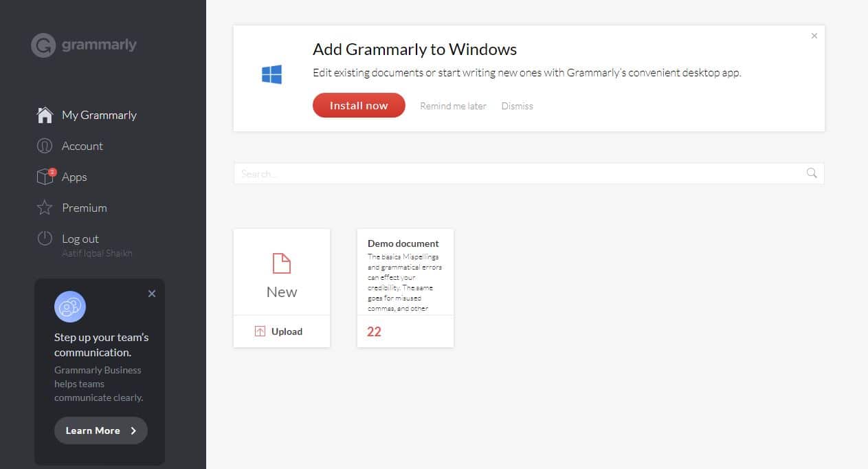Click Step up your team's communication heading
Screen dimensions: 868x469
pyautogui.click(x=102, y=345)
